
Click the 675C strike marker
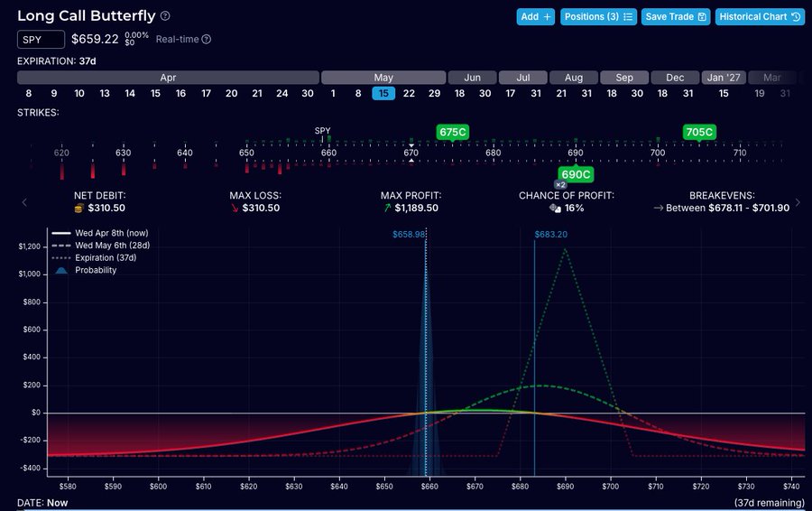point(452,132)
